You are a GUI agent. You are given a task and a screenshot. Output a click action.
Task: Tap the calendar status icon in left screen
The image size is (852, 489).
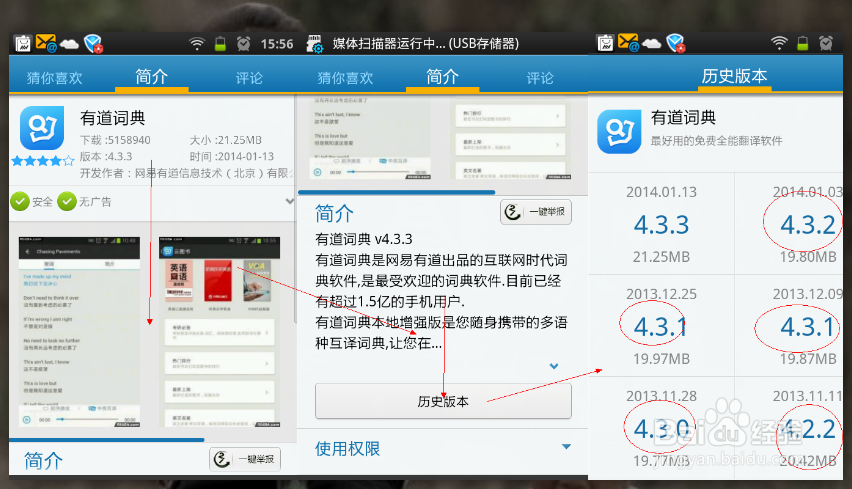[x=23, y=43]
